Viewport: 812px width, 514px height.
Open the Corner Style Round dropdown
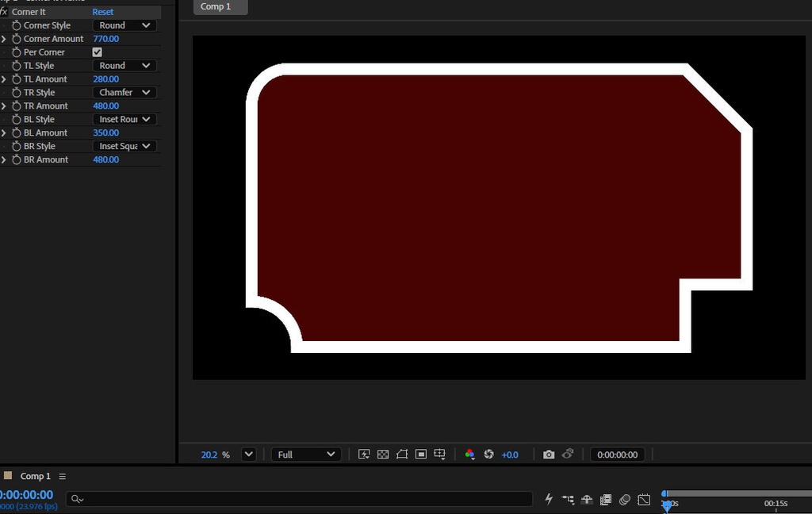(x=124, y=25)
